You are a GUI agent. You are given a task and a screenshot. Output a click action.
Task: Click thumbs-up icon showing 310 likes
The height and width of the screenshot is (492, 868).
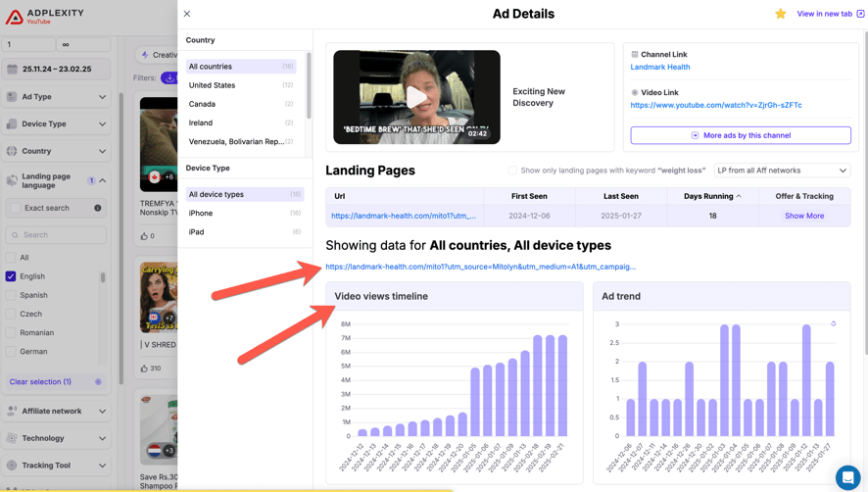pos(144,368)
